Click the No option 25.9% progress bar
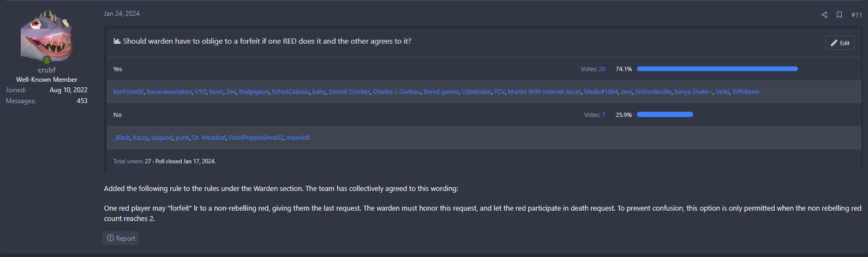868x257 pixels. coord(665,115)
